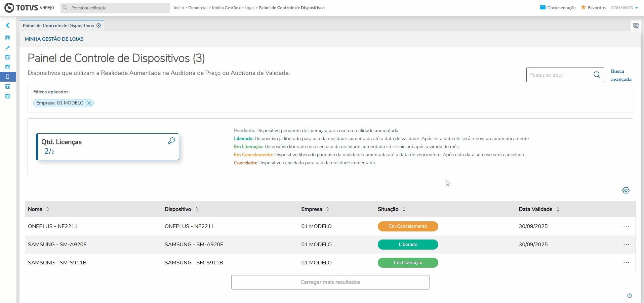Click the magnifier icon in Pesquise aqui
The height and width of the screenshot is (303, 644).
pyautogui.click(x=597, y=75)
